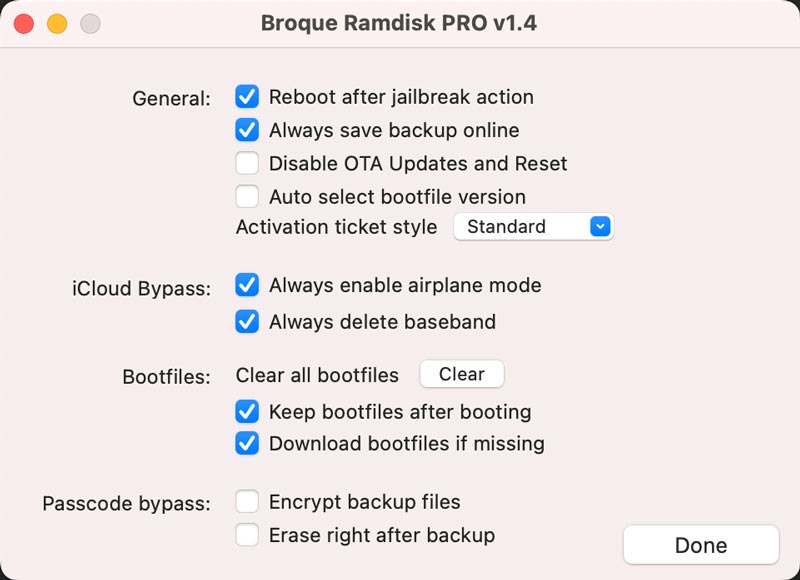This screenshot has width=800, height=580.
Task: Click the "Clear all bootfiles" label
Action: point(317,374)
